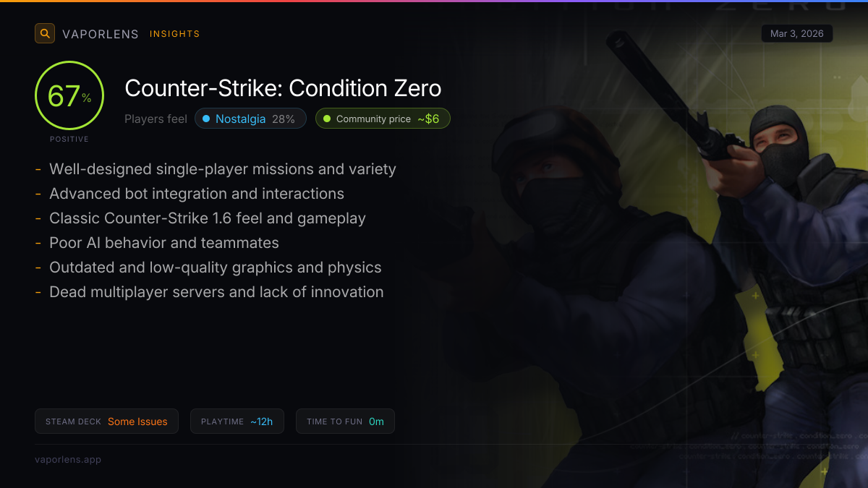
Task: Select the Steam Deck Some Issues chip
Action: (x=106, y=421)
